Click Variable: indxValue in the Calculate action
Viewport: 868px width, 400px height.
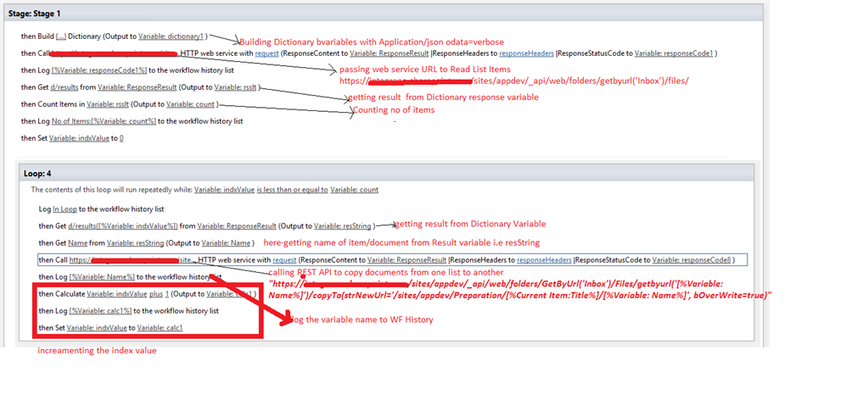coord(117,294)
